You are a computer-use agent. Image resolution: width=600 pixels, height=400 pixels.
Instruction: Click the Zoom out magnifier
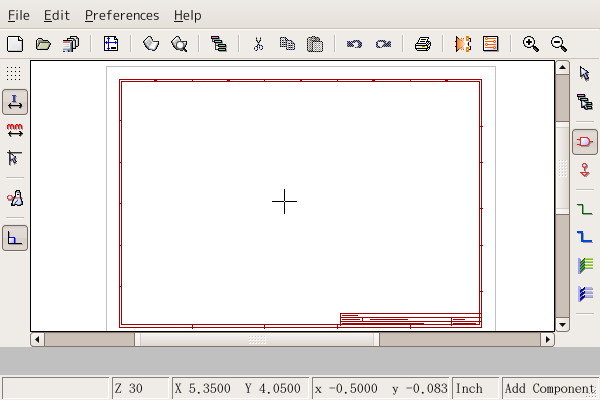click(x=559, y=44)
